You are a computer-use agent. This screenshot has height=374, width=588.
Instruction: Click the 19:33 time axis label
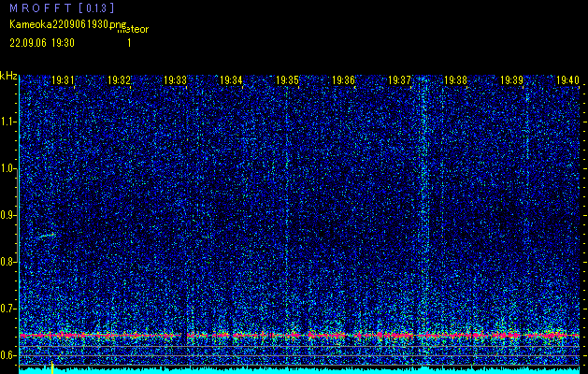(x=175, y=80)
